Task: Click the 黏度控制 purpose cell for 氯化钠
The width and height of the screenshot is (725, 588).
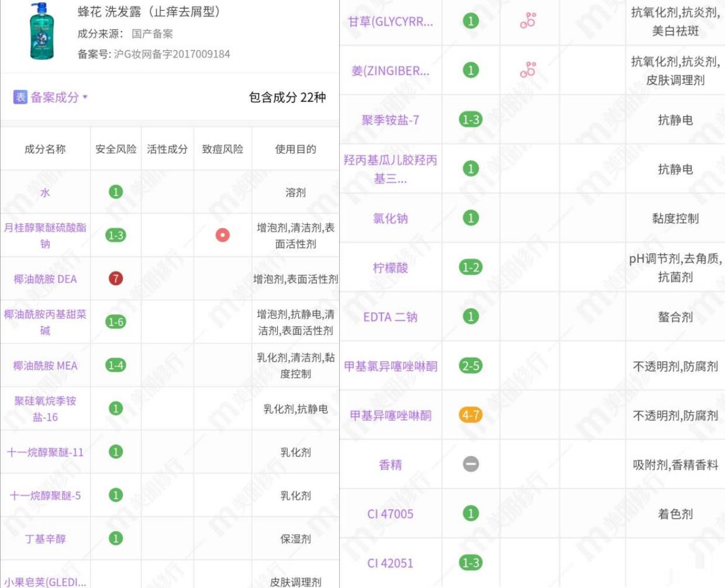Action: pyautogui.click(x=675, y=219)
